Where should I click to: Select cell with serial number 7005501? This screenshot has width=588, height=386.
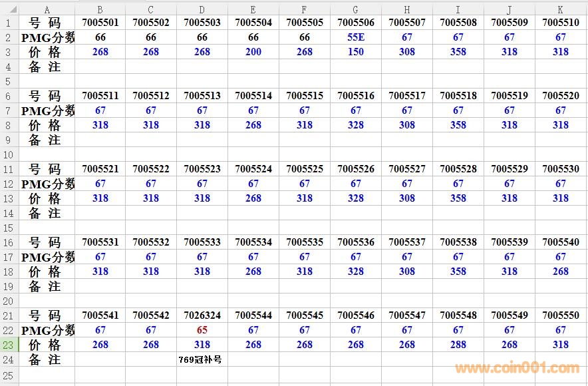100,23
